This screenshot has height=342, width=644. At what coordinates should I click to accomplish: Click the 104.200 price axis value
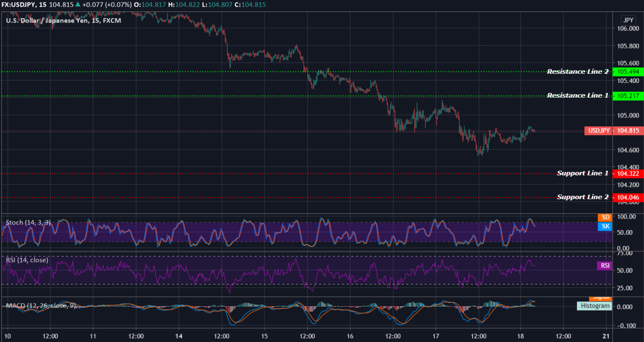pyautogui.click(x=628, y=185)
